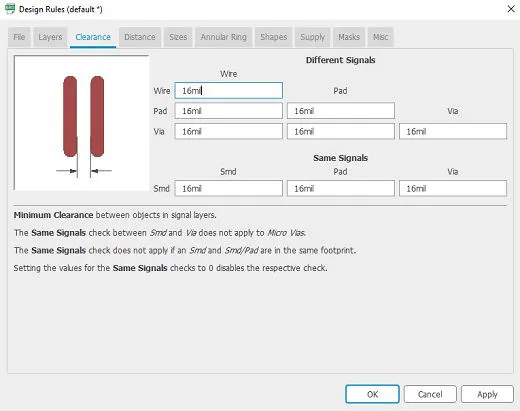Click the Apply button
The height and width of the screenshot is (411, 520).
(487, 394)
